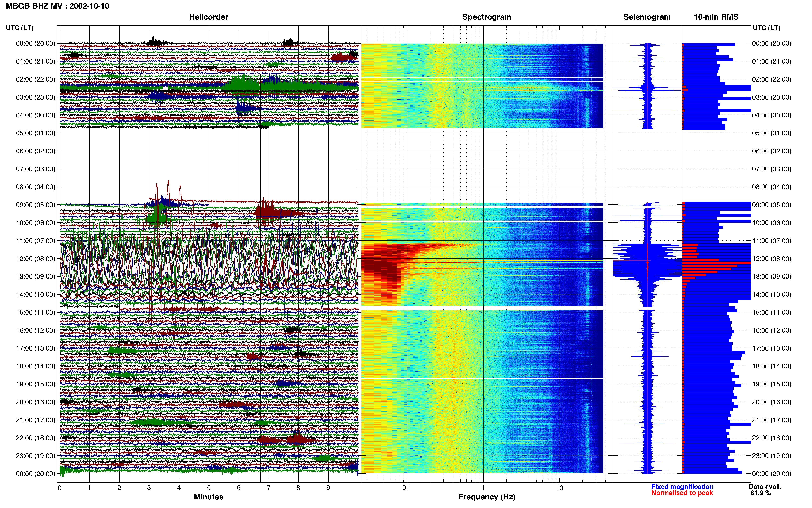
Task: Click '08:00 (04:00)' on the RMS time axis
Action: click(x=772, y=187)
